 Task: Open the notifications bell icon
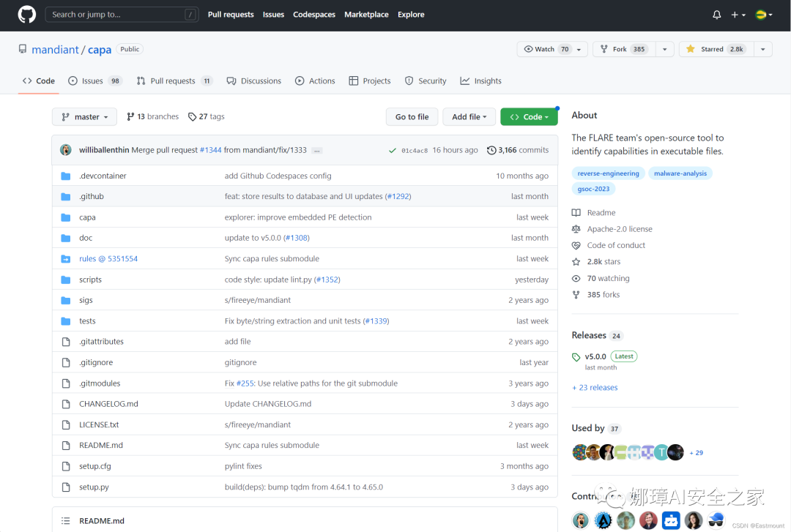click(716, 15)
